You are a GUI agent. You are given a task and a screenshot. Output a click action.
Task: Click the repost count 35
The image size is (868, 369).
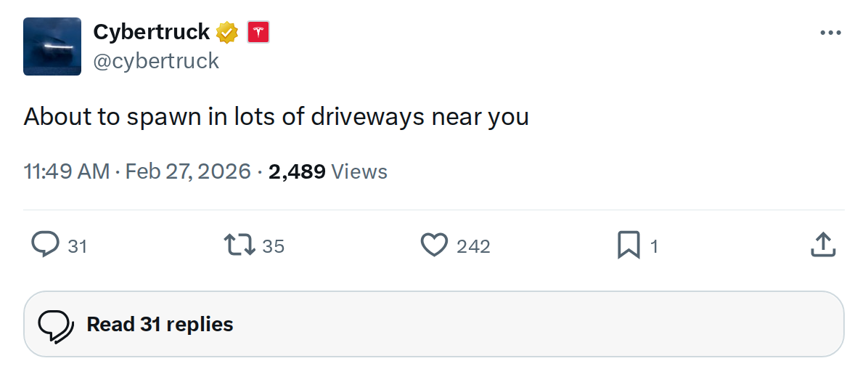tap(273, 246)
